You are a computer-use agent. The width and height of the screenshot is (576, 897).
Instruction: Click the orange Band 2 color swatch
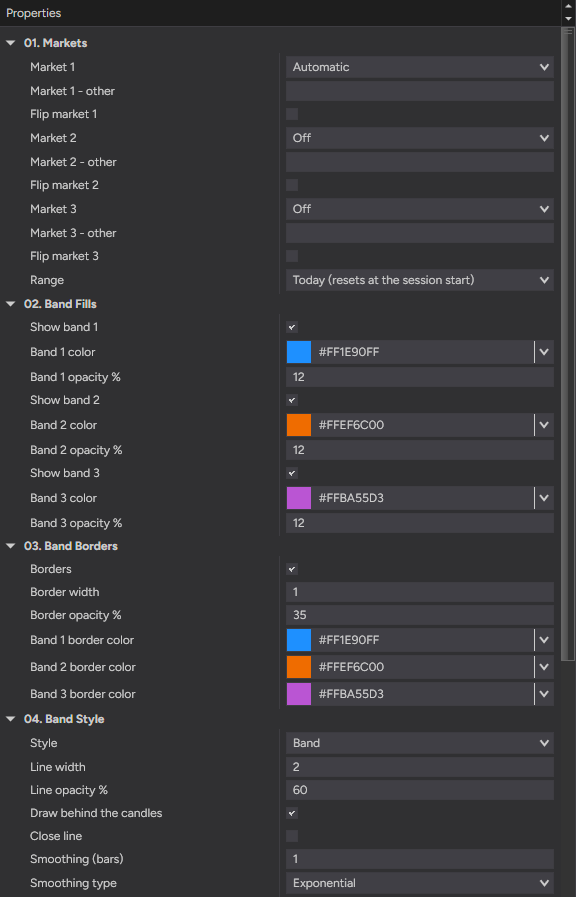299,425
